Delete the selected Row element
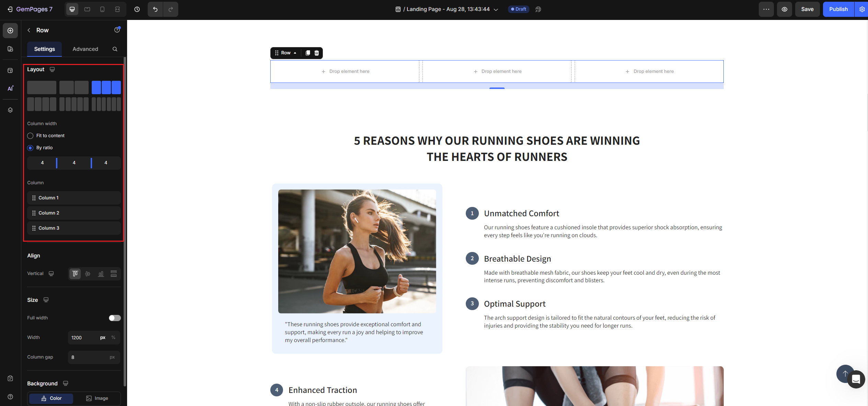 pyautogui.click(x=317, y=53)
